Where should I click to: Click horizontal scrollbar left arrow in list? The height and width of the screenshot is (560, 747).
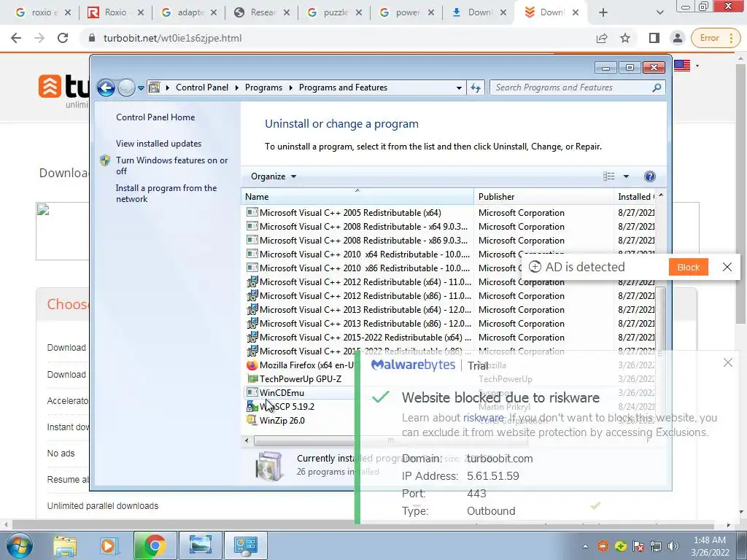(247, 440)
